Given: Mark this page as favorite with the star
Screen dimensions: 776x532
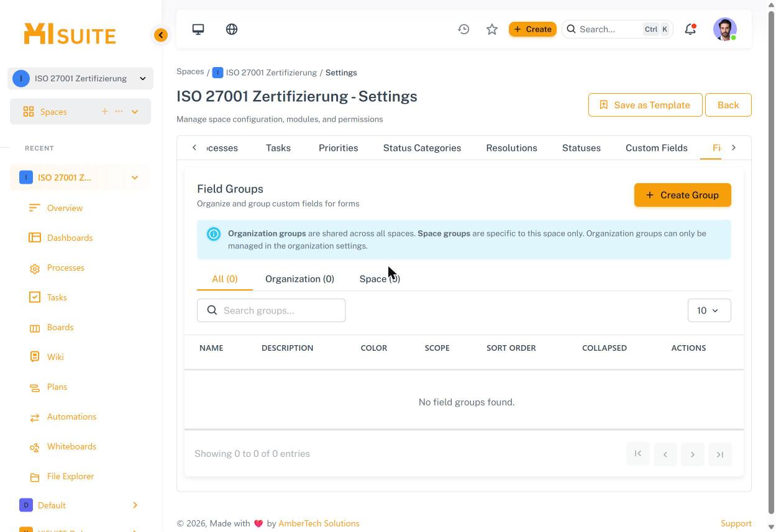Looking at the screenshot, I should (x=492, y=29).
